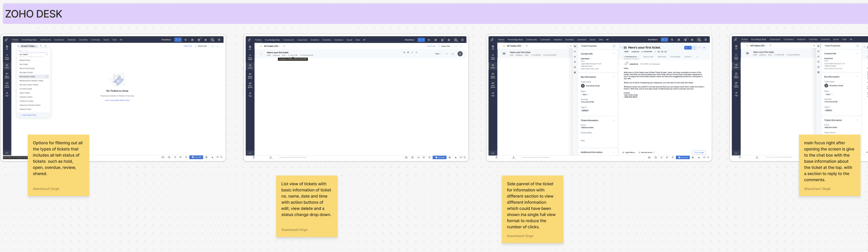Open Status Open dropdown under Key Information

point(585,95)
